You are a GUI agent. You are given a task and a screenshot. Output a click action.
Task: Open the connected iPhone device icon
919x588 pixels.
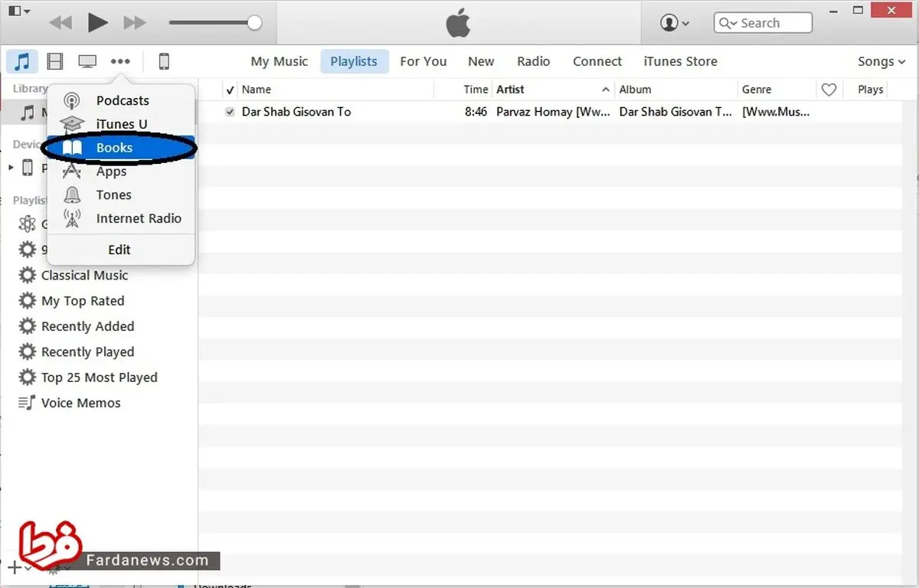pos(164,61)
